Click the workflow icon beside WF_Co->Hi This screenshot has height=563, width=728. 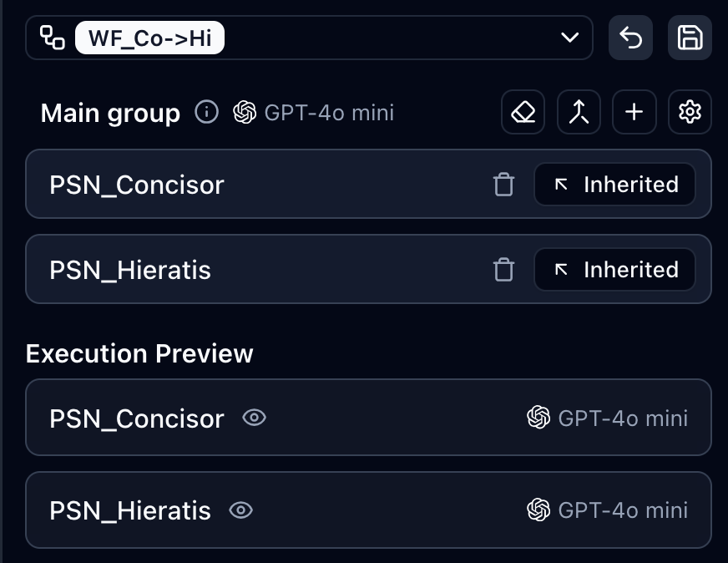click(53, 38)
